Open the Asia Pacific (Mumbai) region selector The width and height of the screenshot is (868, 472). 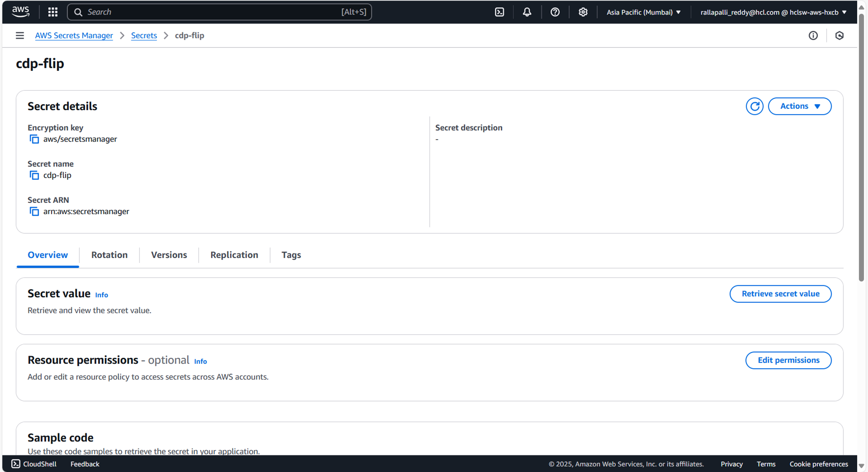643,12
